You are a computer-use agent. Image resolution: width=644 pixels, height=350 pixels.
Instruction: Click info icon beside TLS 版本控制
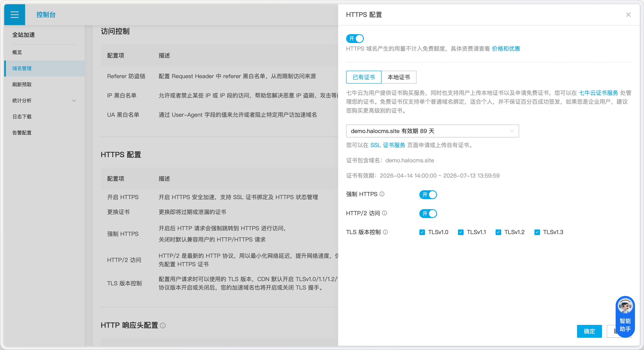tap(386, 232)
